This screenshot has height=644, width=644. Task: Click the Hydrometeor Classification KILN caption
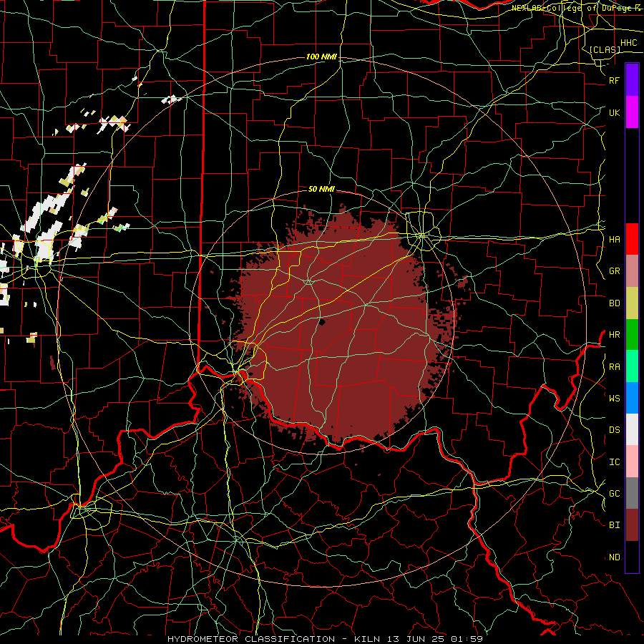(x=325, y=639)
